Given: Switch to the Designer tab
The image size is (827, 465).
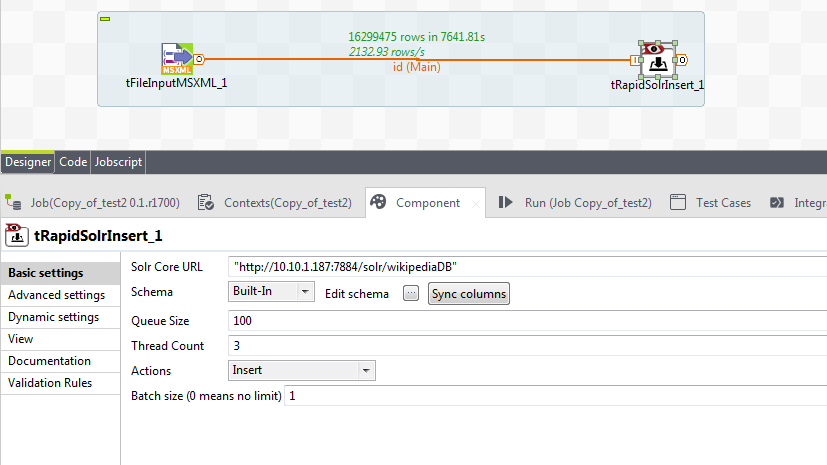Looking at the screenshot, I should pos(28,162).
